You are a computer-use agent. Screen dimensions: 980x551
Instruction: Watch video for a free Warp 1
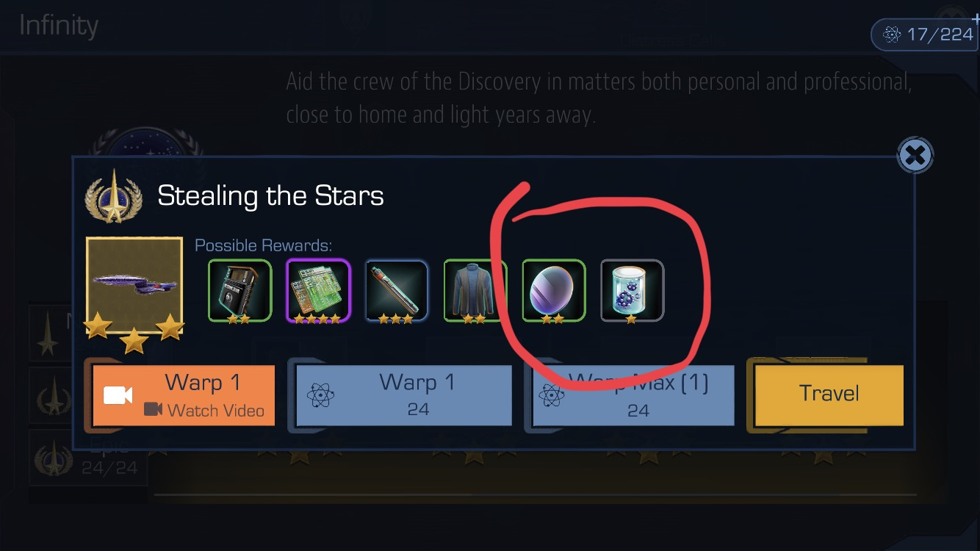(x=184, y=395)
